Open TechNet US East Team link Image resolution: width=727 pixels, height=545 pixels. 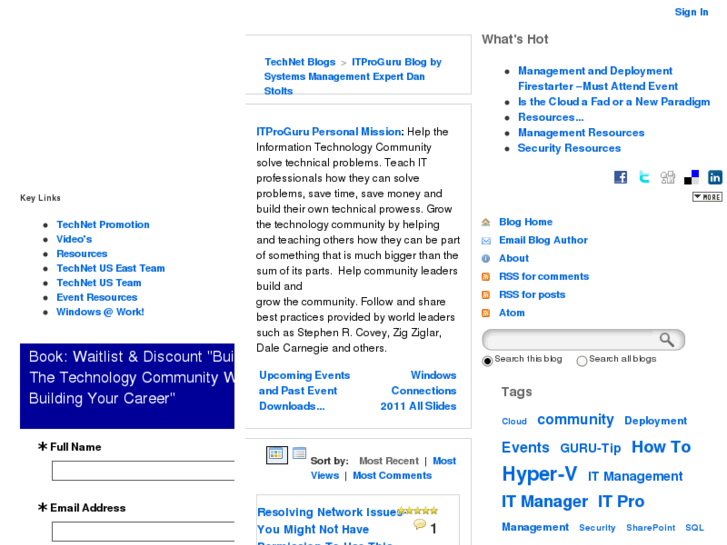tap(110, 268)
